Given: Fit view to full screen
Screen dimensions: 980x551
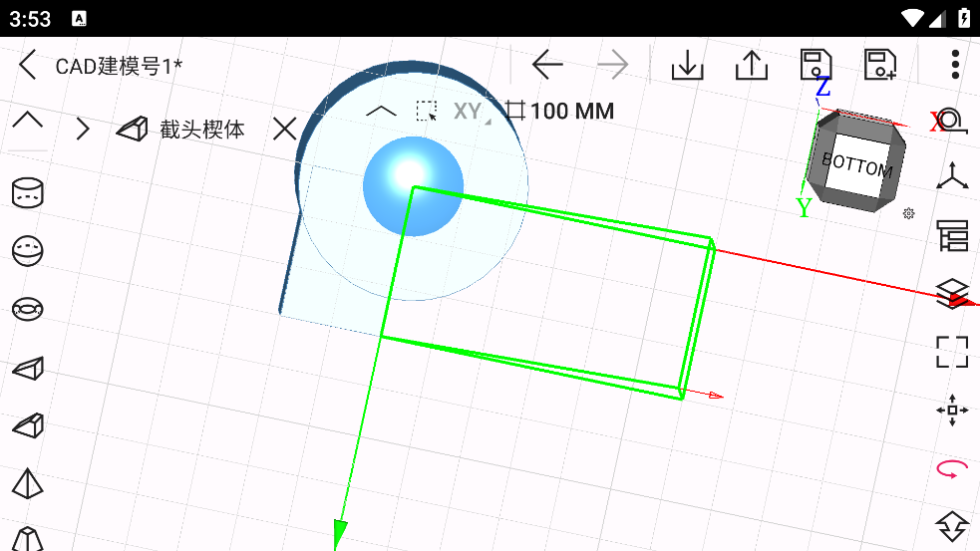Looking at the screenshot, I should (952, 352).
